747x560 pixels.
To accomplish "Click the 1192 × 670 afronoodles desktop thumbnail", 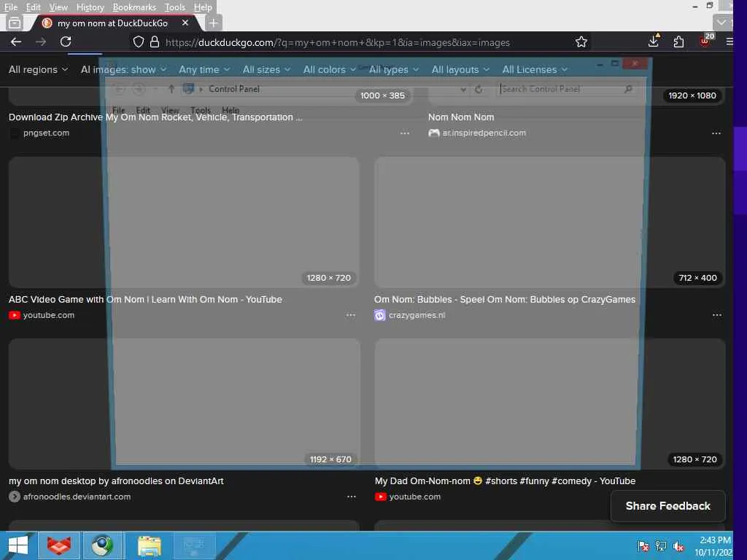I will click(184, 404).
